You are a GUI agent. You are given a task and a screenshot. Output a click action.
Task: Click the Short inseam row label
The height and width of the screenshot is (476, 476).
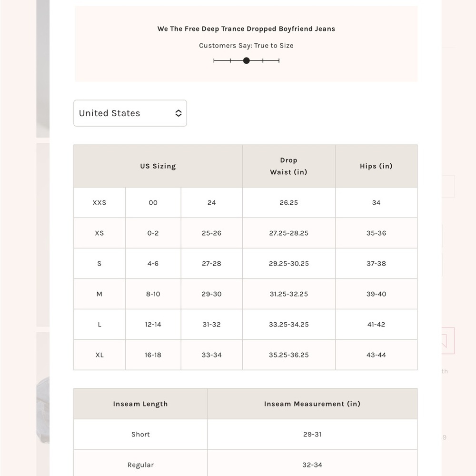coord(140,435)
